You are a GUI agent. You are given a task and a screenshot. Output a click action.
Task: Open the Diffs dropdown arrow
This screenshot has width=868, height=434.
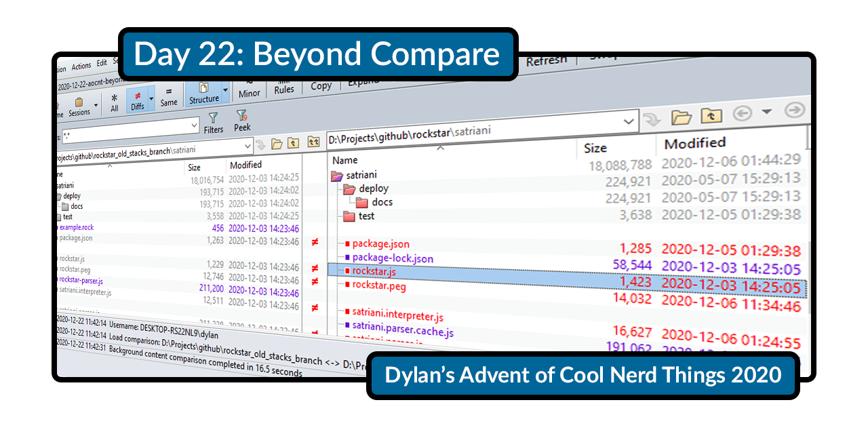point(151,99)
